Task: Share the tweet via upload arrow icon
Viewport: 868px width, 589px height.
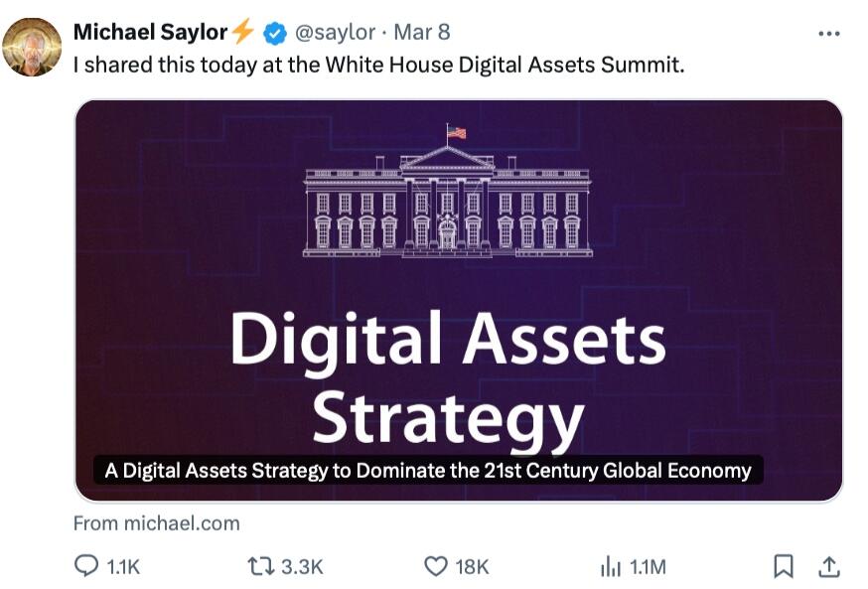Action: tap(827, 566)
